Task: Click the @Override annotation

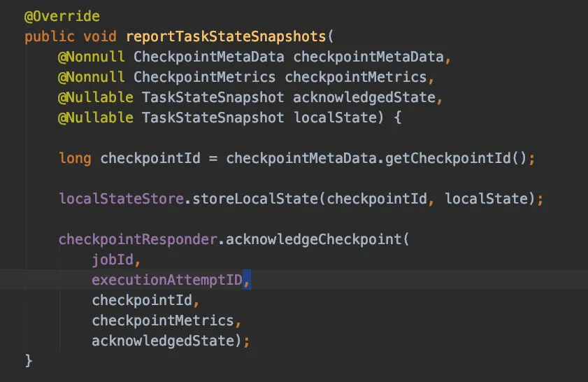Action: point(62,17)
